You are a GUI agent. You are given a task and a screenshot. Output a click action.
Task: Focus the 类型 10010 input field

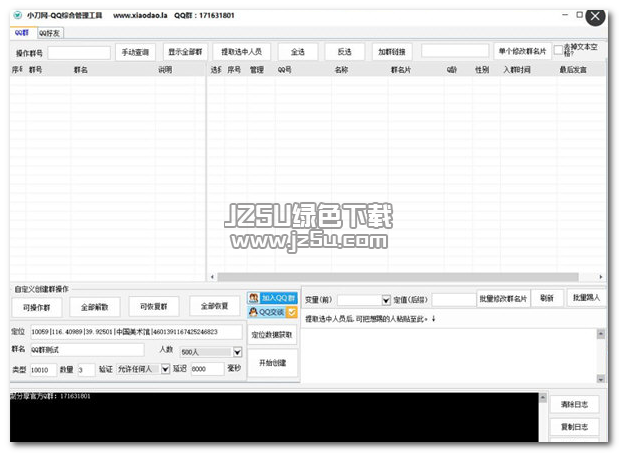[x=43, y=370]
